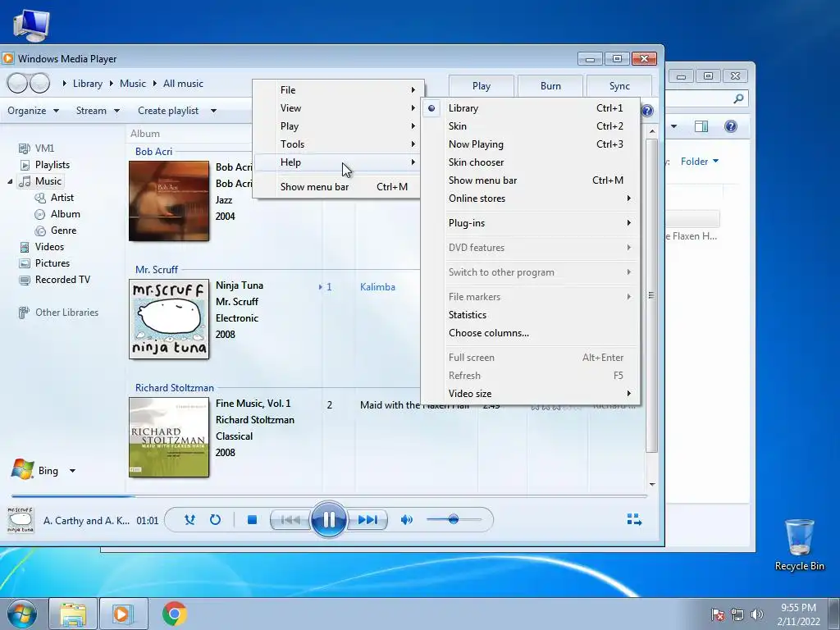Open the Tools menu entry
This screenshot has width=840, height=630.
(338, 144)
